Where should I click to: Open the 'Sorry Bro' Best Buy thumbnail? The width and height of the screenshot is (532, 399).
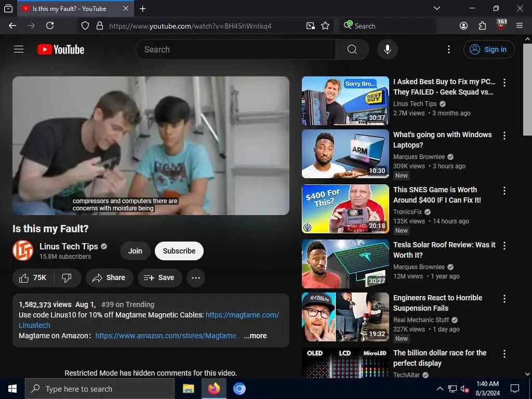pyautogui.click(x=345, y=101)
